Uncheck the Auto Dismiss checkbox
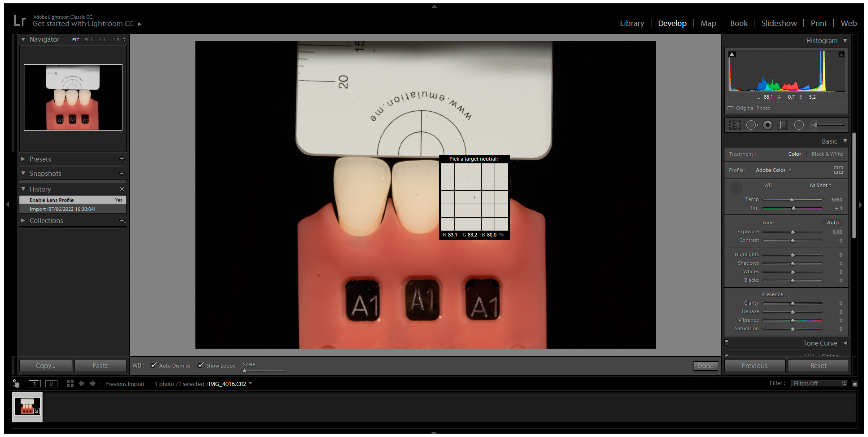The width and height of the screenshot is (868, 437). pyautogui.click(x=154, y=365)
